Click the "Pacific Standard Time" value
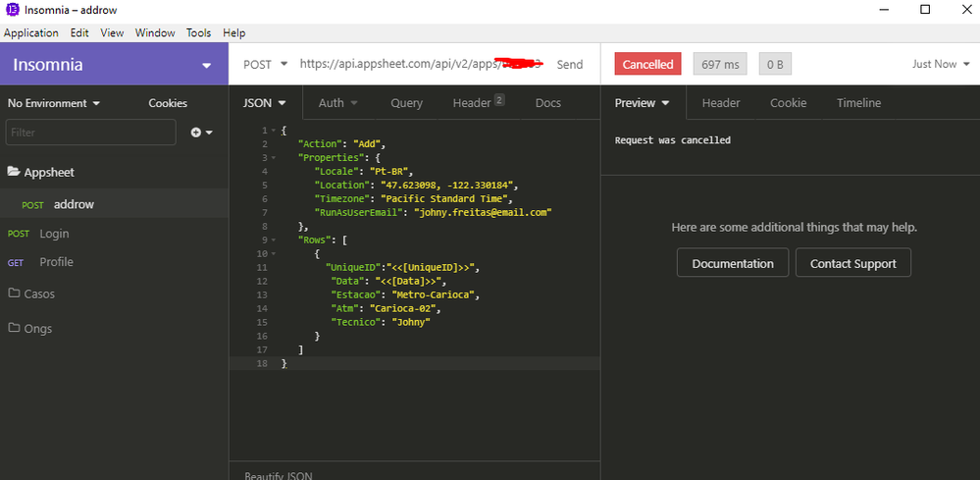The width and height of the screenshot is (980, 480). pyautogui.click(x=445, y=198)
